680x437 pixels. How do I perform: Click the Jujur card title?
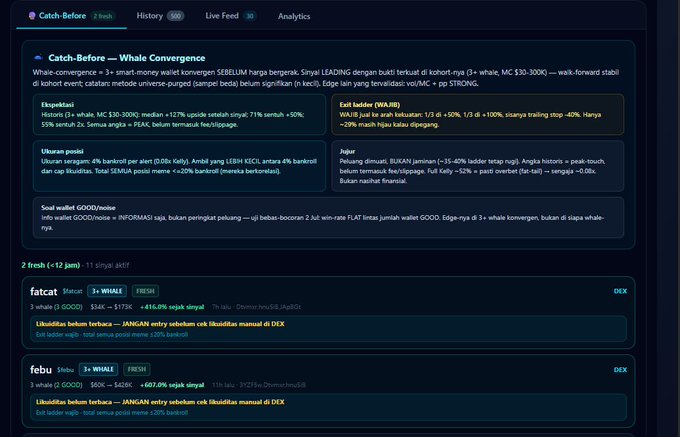[x=347, y=151]
